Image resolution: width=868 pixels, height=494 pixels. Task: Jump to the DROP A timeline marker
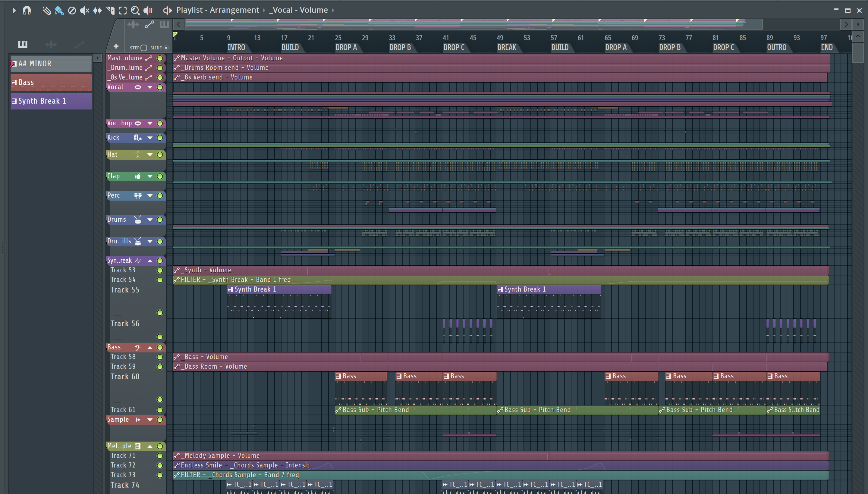click(x=346, y=48)
